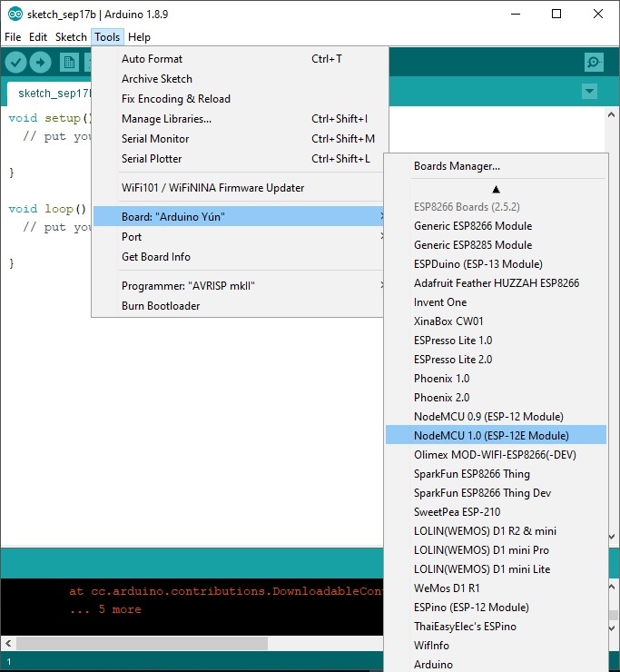Click the up arrow in boards list
The height and width of the screenshot is (672, 620).
(x=496, y=190)
